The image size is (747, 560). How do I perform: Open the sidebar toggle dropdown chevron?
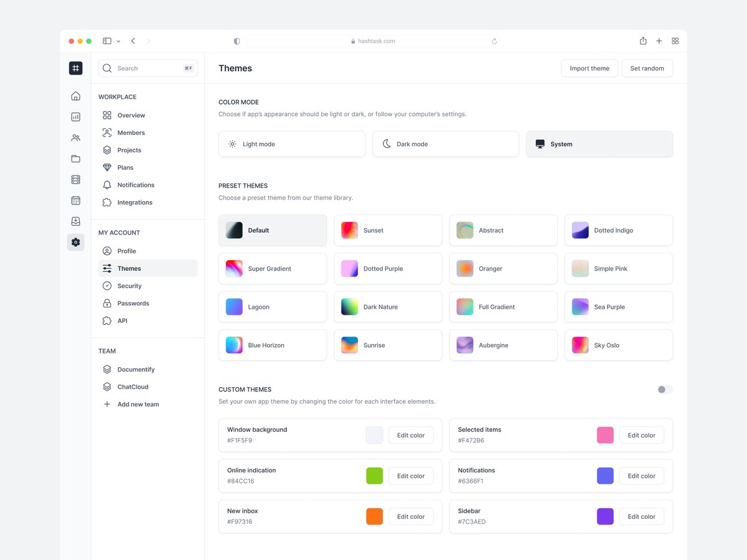tap(118, 41)
